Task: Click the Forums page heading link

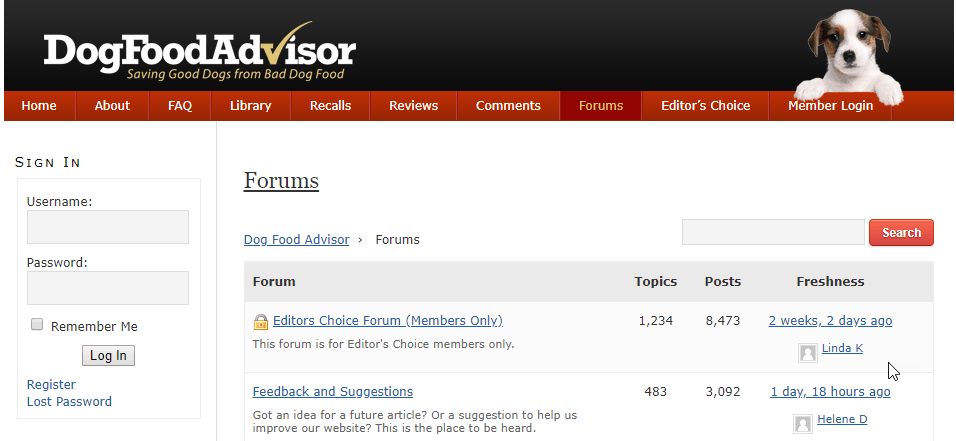Action: tap(281, 181)
